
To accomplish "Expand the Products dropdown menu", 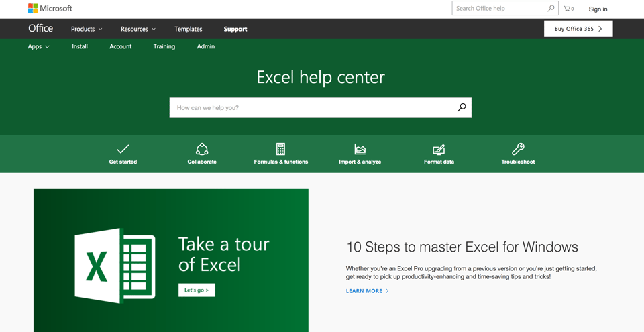I will click(x=87, y=29).
